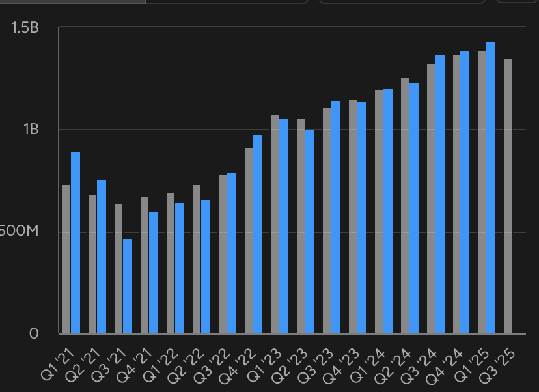Click the gray Q1 '24 bar
Image resolution: width=539 pixels, height=392 pixels.
379,212
